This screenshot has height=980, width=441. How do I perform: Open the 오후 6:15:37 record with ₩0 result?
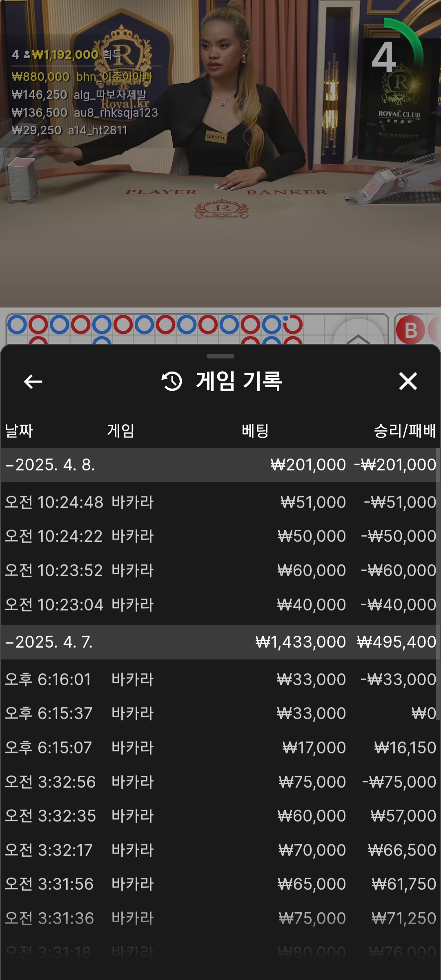click(220, 713)
